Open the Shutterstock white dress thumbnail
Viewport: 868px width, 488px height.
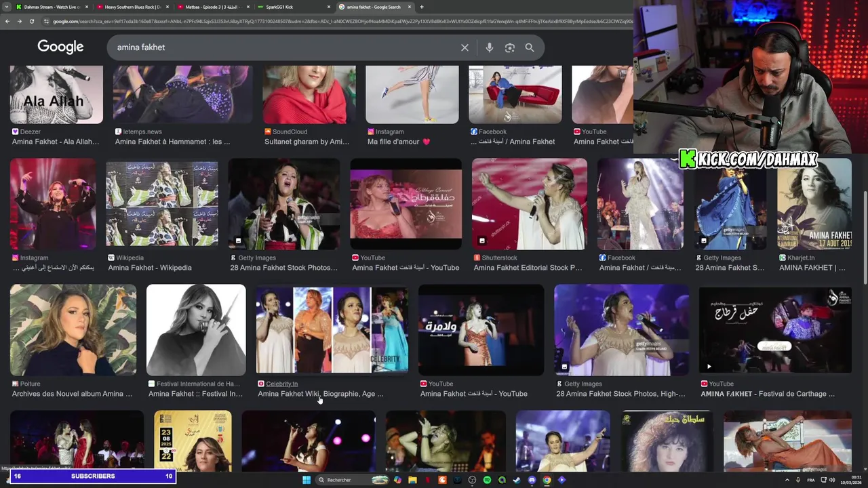[x=530, y=204]
